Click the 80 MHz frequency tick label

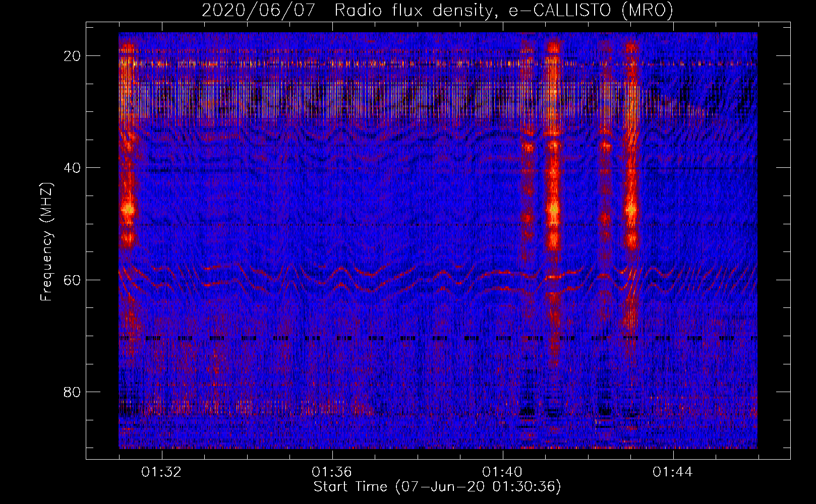(72, 392)
